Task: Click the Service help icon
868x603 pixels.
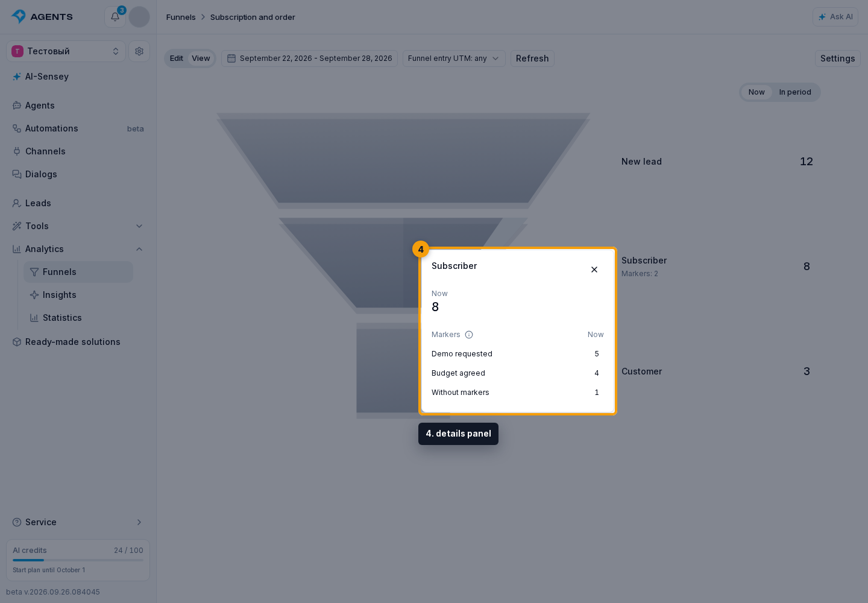Action: point(17,522)
